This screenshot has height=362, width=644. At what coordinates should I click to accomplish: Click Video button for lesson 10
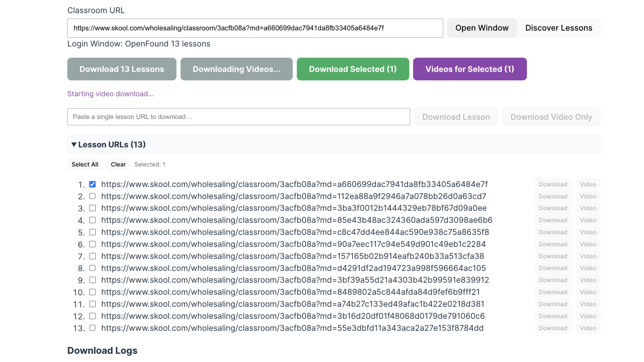[588, 292]
